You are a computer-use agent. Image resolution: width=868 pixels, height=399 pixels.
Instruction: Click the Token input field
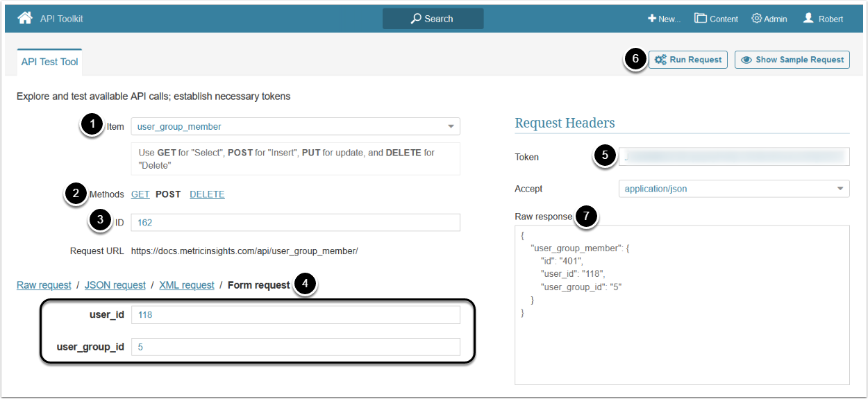coord(734,157)
